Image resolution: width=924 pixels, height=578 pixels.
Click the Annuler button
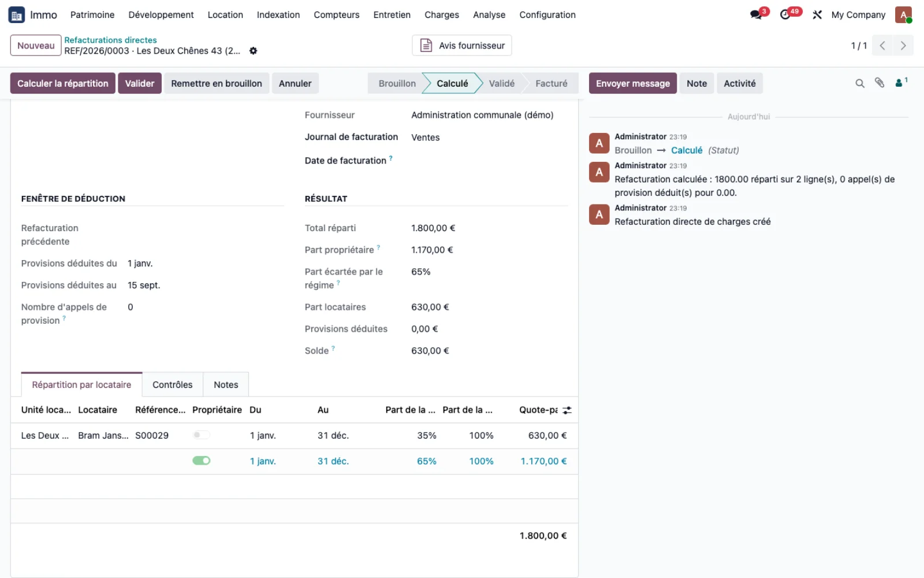pyautogui.click(x=295, y=83)
